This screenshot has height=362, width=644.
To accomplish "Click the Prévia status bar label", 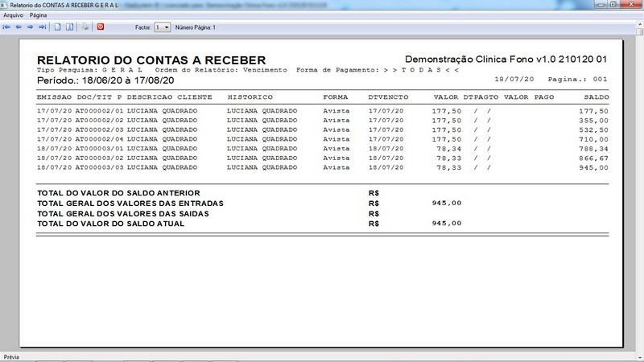I will tap(11, 357).
